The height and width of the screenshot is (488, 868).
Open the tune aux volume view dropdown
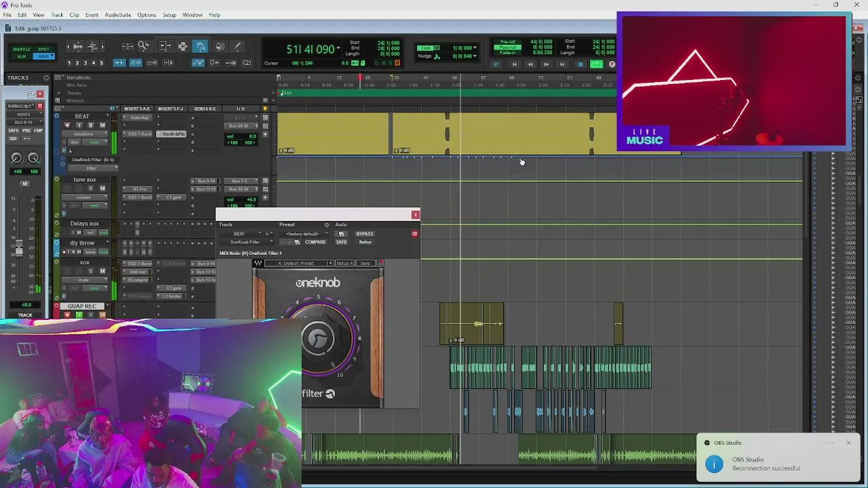[x=84, y=197]
